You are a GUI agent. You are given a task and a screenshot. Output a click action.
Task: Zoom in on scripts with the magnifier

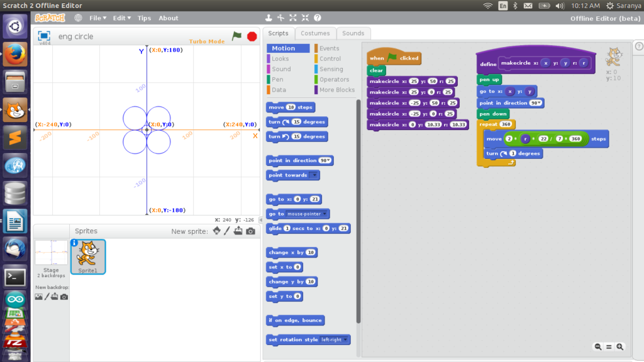pos(620,346)
